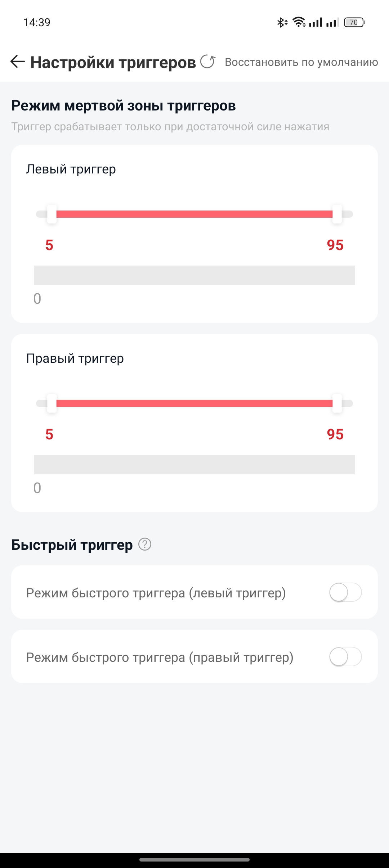The image size is (389, 868).
Task: Click the Настройки триггеров title
Action: tap(113, 62)
